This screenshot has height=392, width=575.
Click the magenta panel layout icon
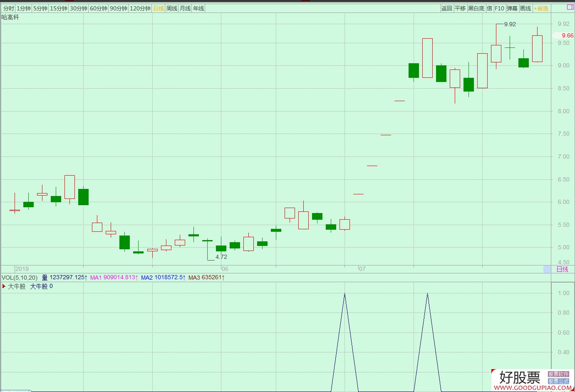570,7
